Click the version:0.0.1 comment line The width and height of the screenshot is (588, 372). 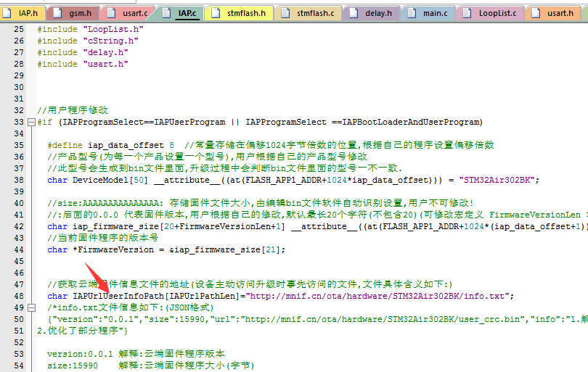(x=136, y=355)
